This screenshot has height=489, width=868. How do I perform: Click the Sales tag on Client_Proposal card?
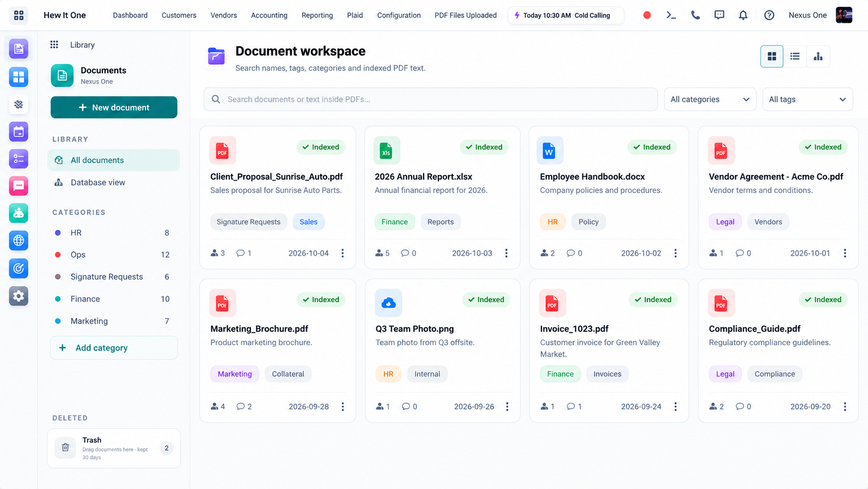(x=308, y=222)
